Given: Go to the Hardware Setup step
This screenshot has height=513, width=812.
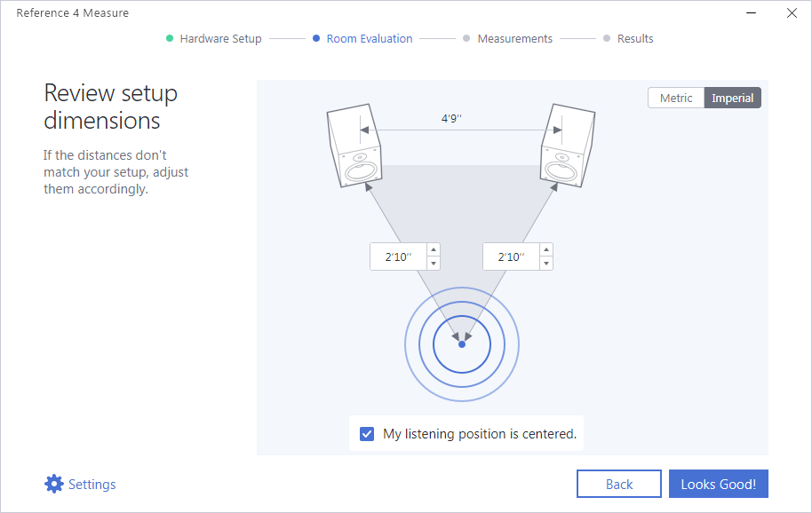Looking at the screenshot, I should [220, 39].
